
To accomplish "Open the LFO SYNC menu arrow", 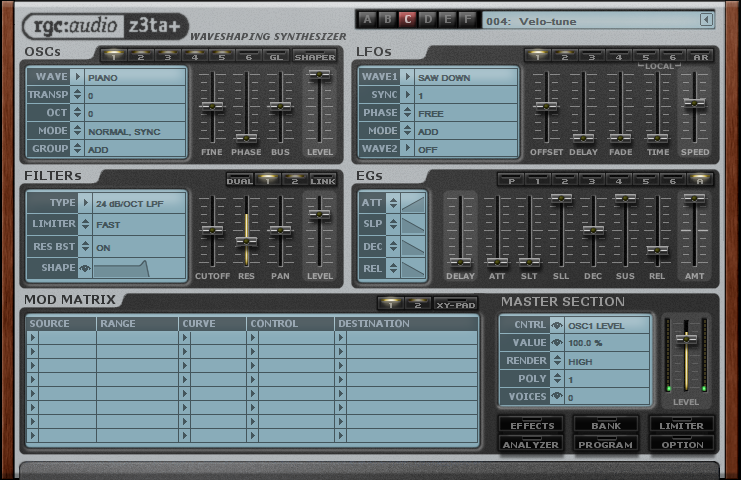I will pyautogui.click(x=407, y=95).
